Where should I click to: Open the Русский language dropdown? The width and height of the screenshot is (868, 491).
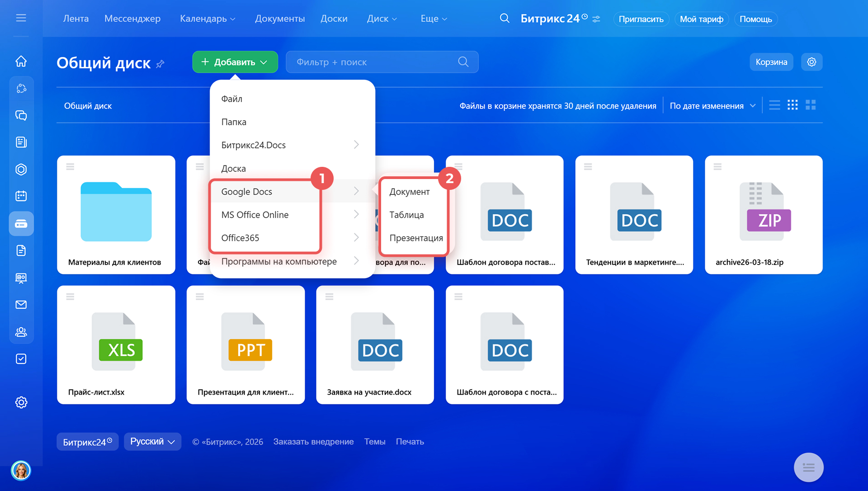click(152, 442)
